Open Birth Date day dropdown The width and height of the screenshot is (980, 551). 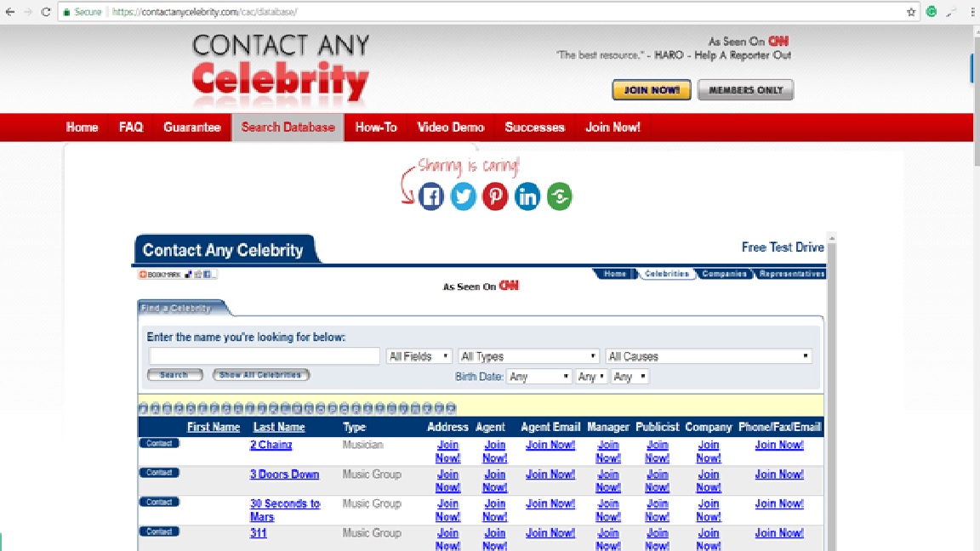591,377
